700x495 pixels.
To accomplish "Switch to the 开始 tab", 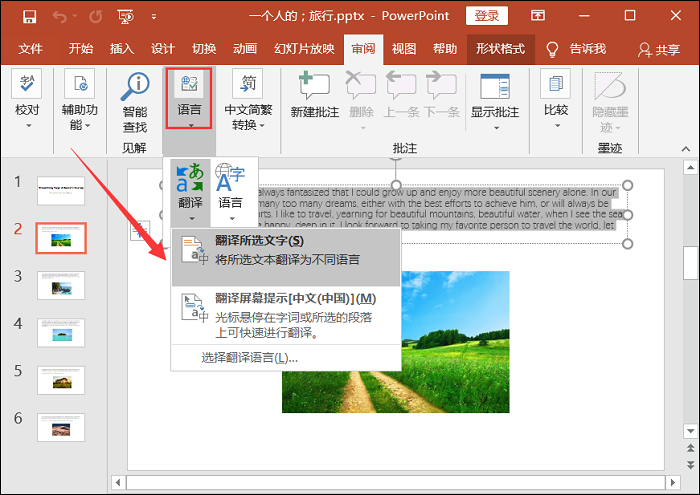I will click(81, 48).
